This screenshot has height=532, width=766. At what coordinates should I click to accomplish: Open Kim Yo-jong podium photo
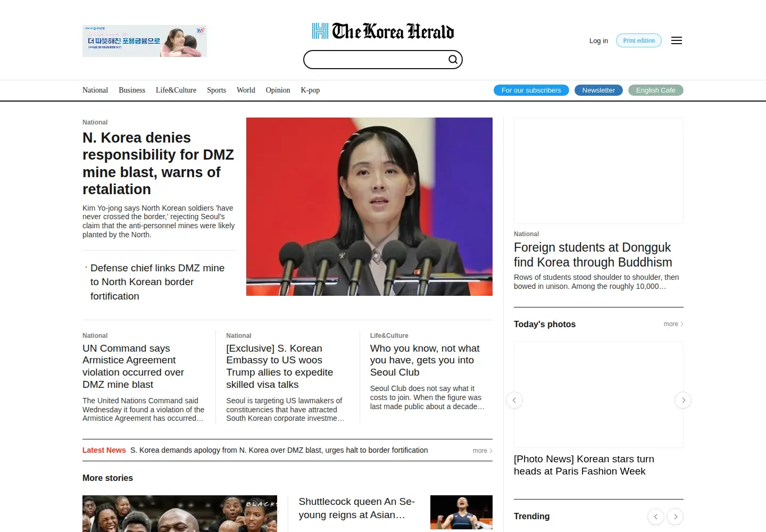pos(369,206)
